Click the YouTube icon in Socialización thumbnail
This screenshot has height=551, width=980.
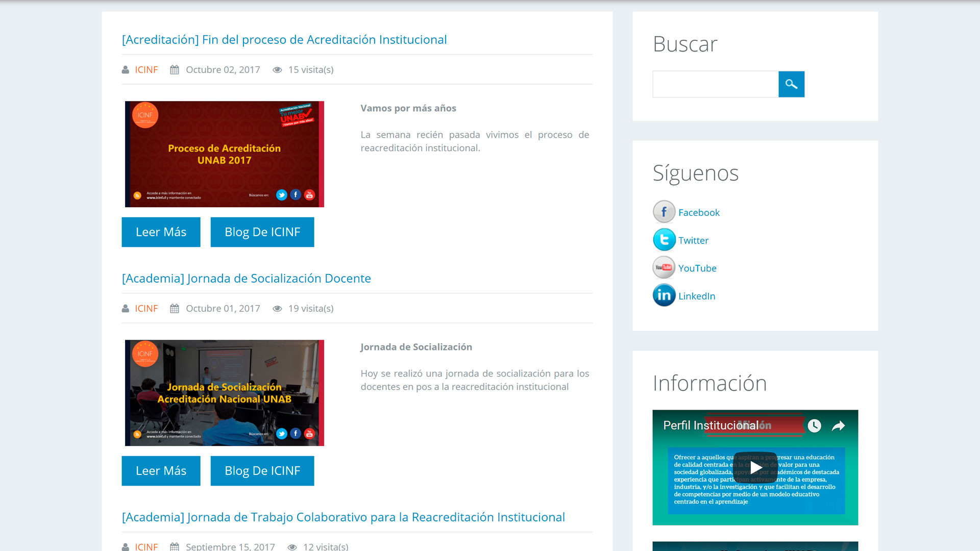coord(309,434)
